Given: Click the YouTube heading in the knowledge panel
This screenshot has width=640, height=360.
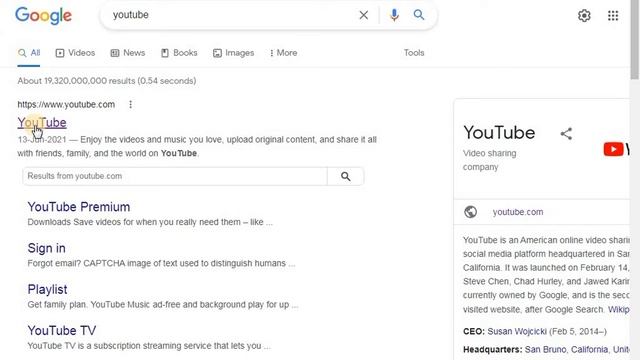Looking at the screenshot, I should click(x=499, y=133).
